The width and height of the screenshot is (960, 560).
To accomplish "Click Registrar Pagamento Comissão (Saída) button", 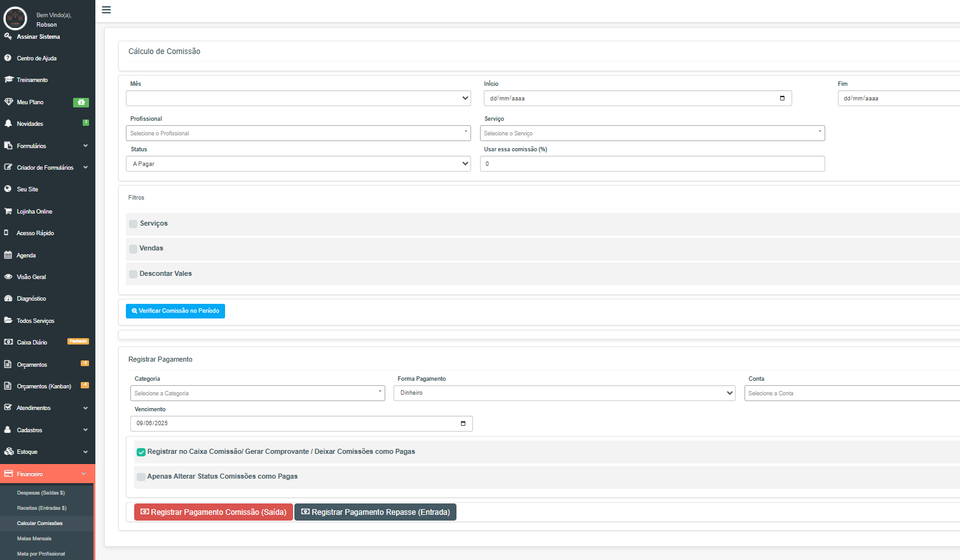I will pyautogui.click(x=214, y=512).
